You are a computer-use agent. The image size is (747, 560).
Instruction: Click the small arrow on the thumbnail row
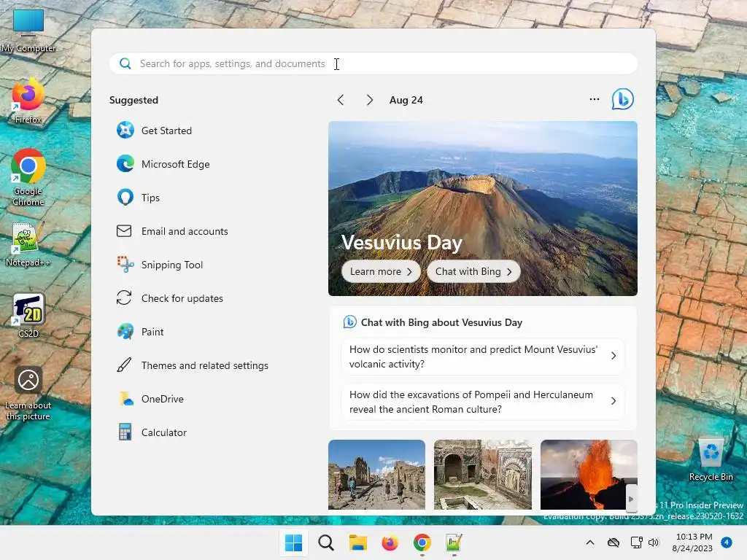(x=631, y=499)
